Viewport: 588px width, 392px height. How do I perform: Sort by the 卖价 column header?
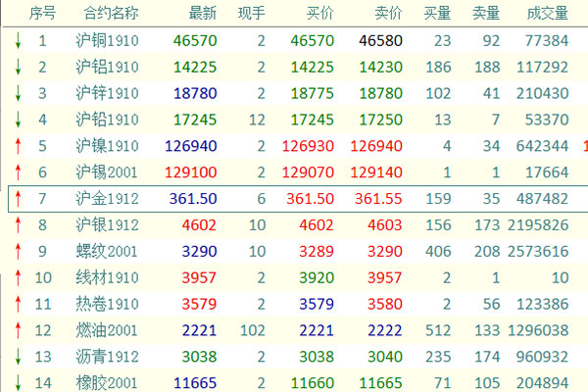388,14
